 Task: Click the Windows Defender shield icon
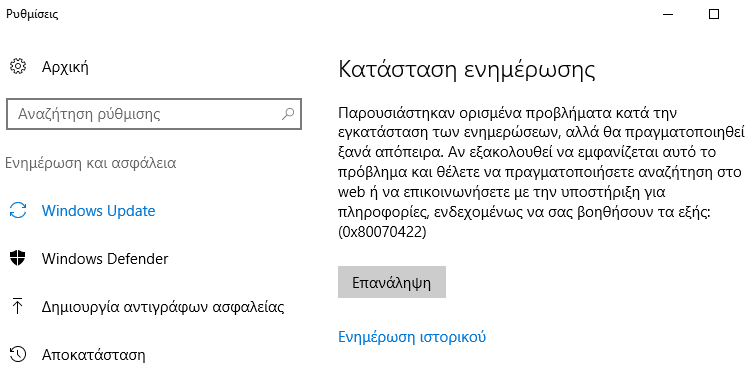[x=18, y=259]
